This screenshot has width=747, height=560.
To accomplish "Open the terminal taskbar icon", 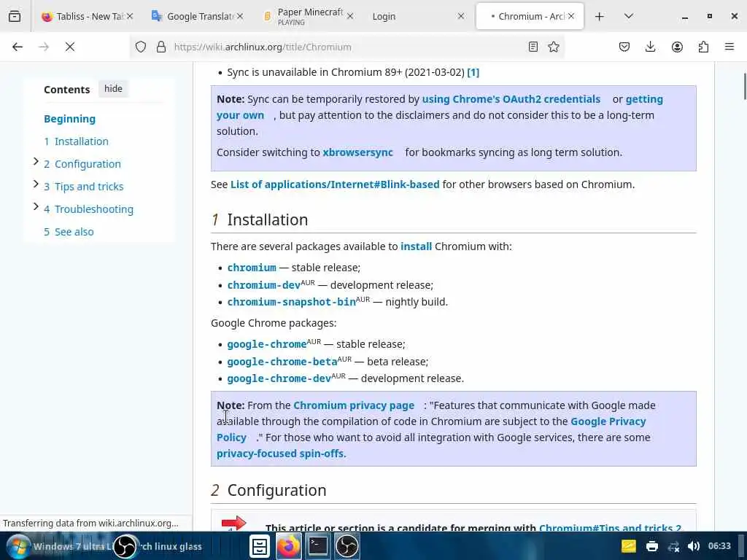I will (x=318, y=546).
